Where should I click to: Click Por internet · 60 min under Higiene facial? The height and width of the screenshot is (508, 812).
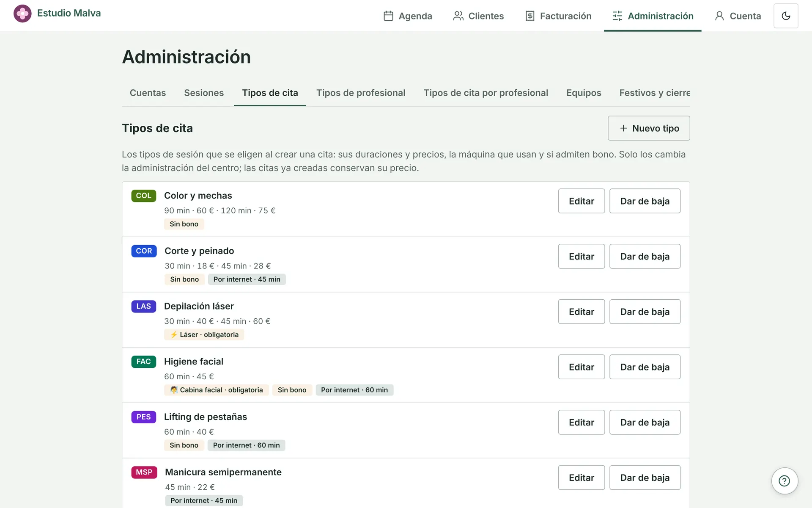tap(354, 390)
